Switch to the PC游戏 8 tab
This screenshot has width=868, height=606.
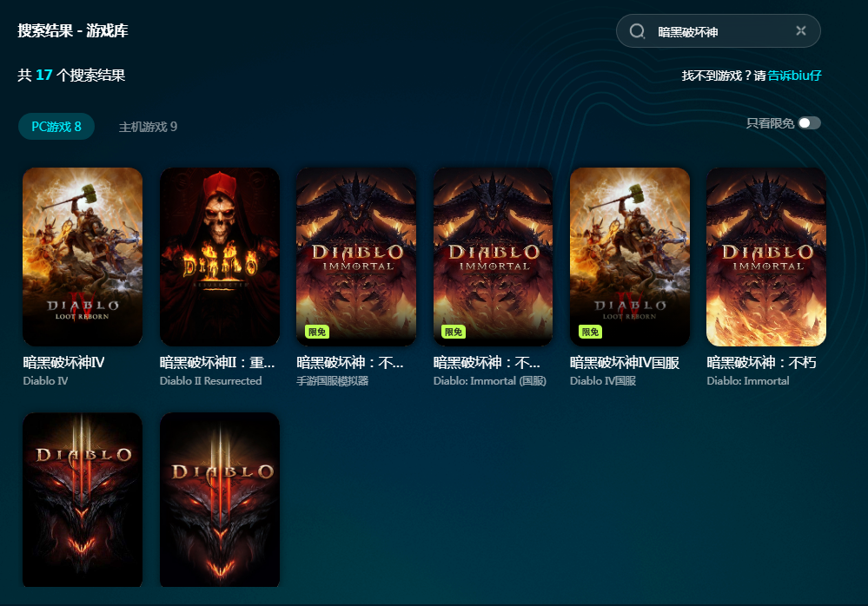(56, 127)
